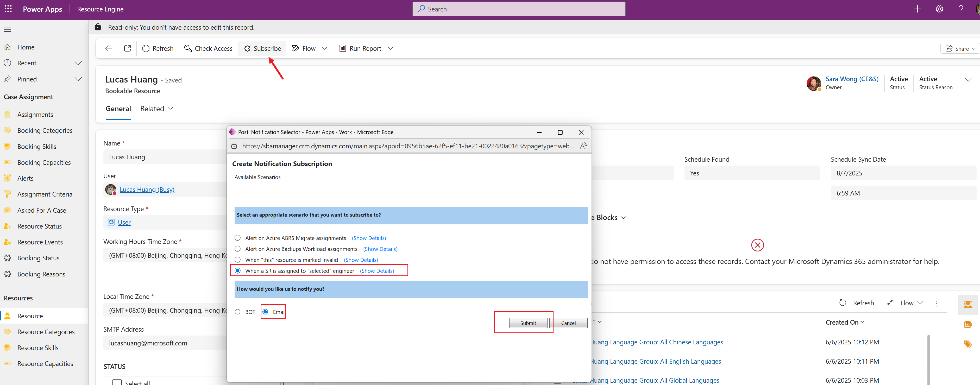This screenshot has width=980, height=385.
Task: Sort by the Created On column header
Action: click(845, 322)
